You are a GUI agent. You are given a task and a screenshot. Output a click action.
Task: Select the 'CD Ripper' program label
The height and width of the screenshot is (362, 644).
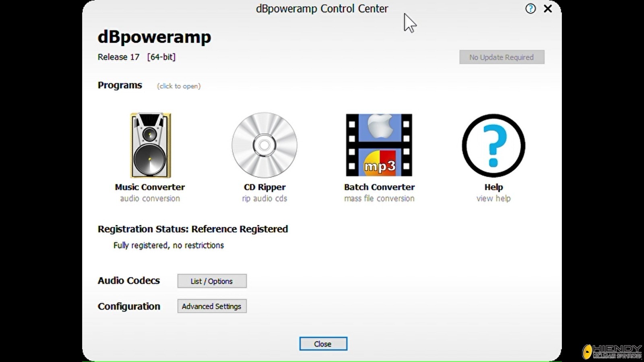pyautogui.click(x=264, y=187)
